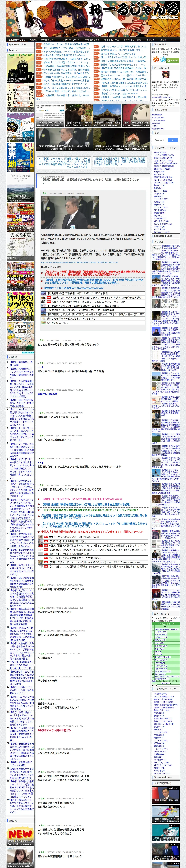The width and height of the screenshot is (186, 868).
Task: Open the 株式会社Bewitch link
Action: (x=158, y=129)
